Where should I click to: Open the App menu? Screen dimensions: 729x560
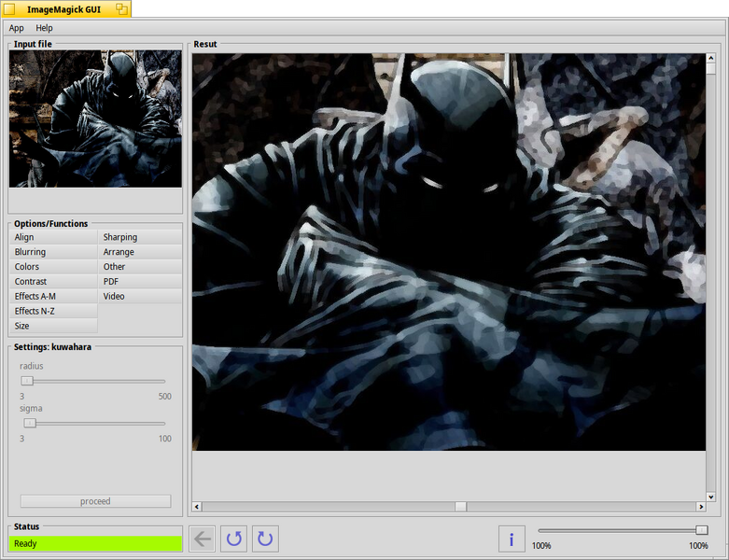[x=16, y=28]
